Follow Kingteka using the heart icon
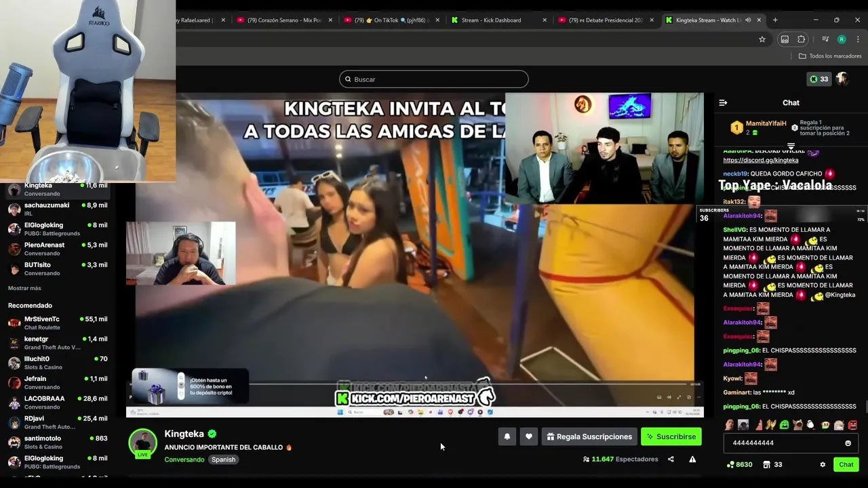The width and height of the screenshot is (868, 488). (x=529, y=436)
